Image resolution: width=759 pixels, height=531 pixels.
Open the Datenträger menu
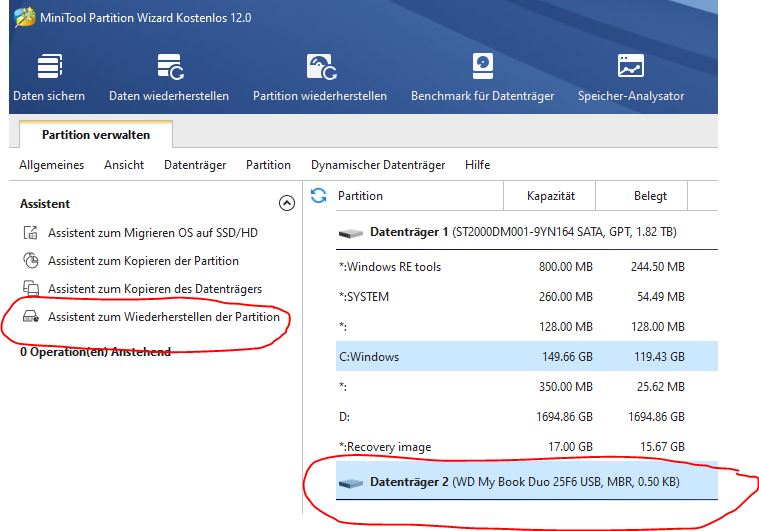(195, 165)
